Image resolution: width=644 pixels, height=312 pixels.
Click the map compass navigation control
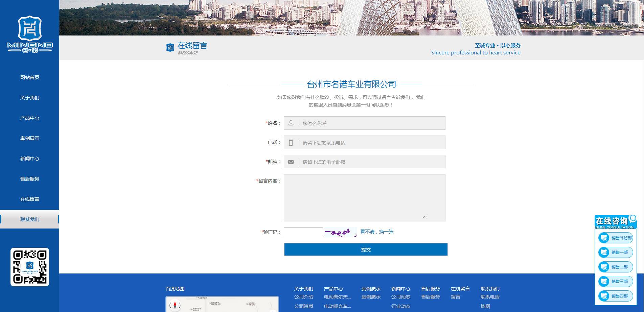point(175,305)
